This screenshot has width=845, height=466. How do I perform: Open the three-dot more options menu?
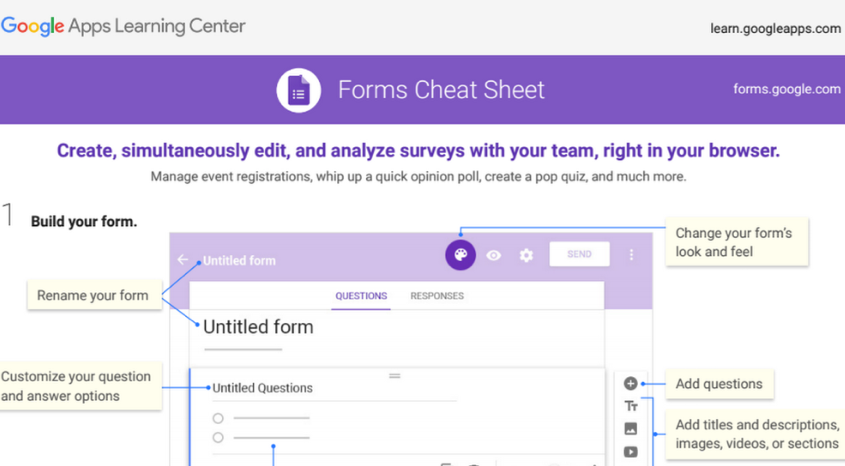click(x=631, y=255)
